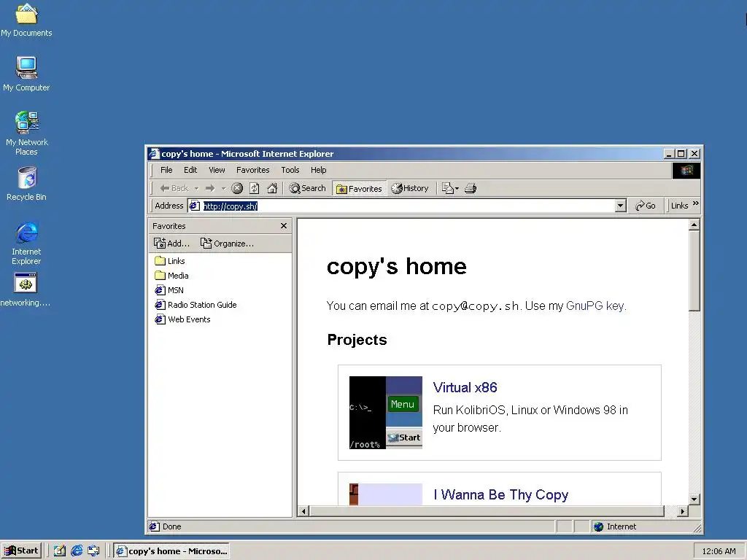This screenshot has width=747, height=560.
Task: Click vertical scrollbar down arrow
Action: (694, 499)
